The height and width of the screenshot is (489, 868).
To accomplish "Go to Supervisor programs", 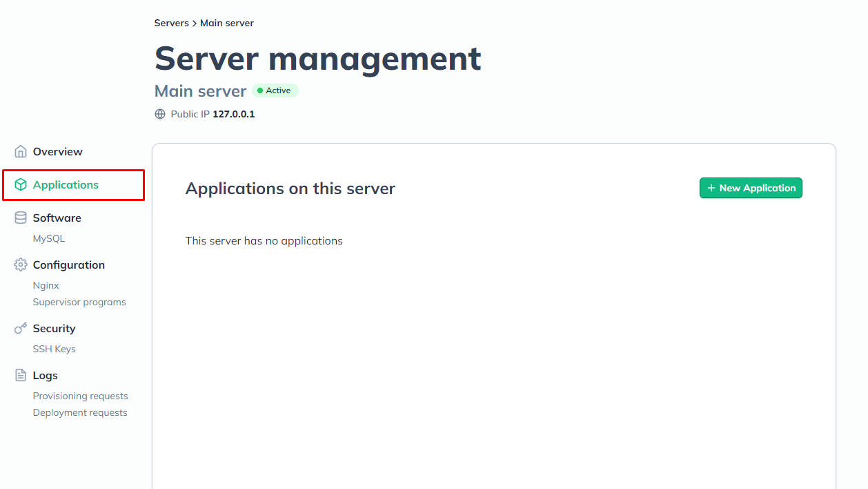I will tap(79, 302).
